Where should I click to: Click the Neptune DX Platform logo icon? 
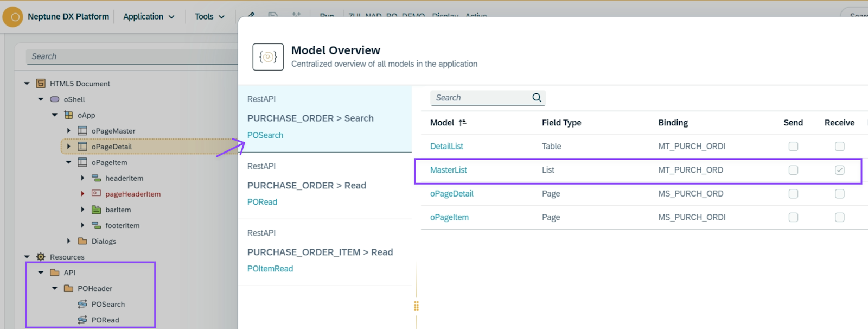pyautogui.click(x=13, y=17)
